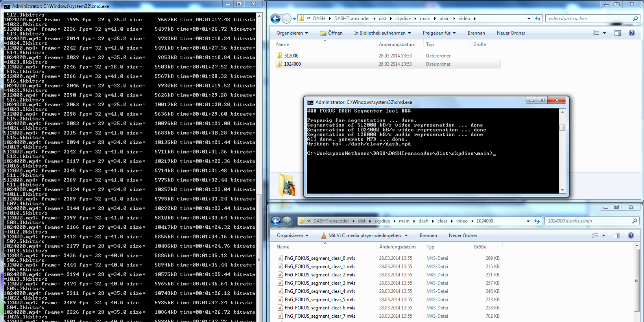
Task: Click search icon in '1024000 durchsuchen' box
Action: (x=635, y=221)
